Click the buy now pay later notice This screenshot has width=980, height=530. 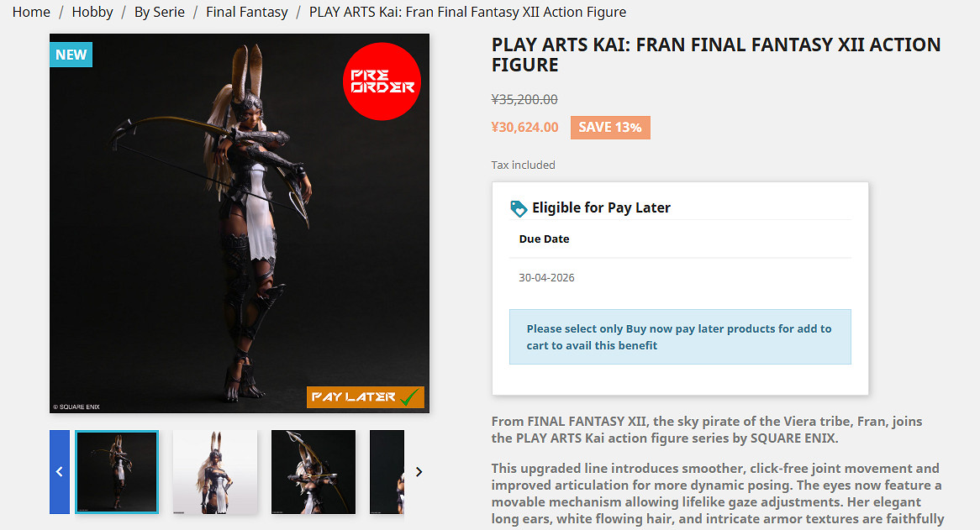tap(679, 337)
